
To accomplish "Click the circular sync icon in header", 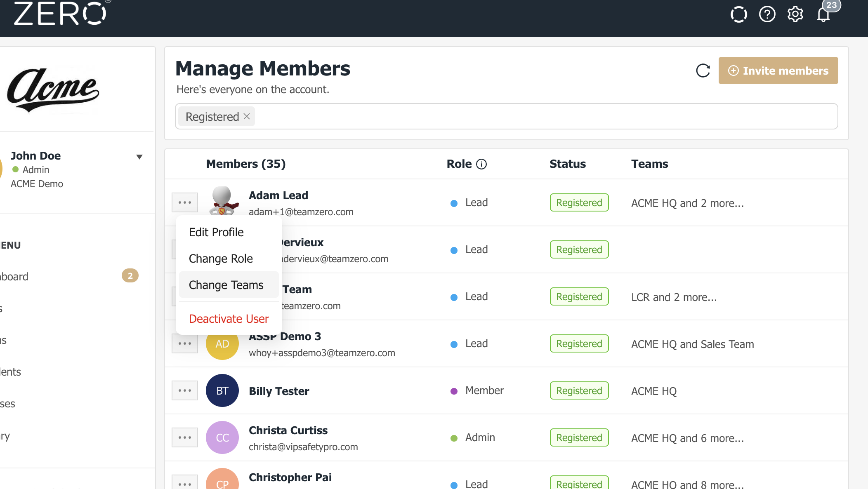I will pos(738,14).
